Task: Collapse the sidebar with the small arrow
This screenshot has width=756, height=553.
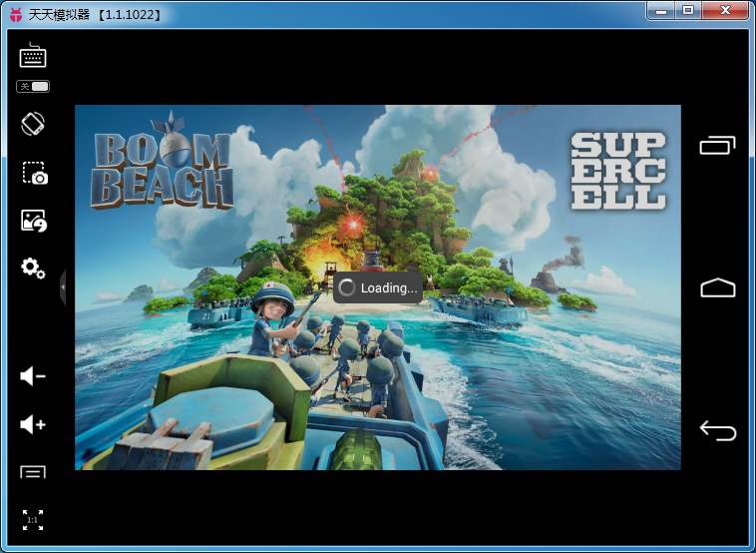Action: 63,287
